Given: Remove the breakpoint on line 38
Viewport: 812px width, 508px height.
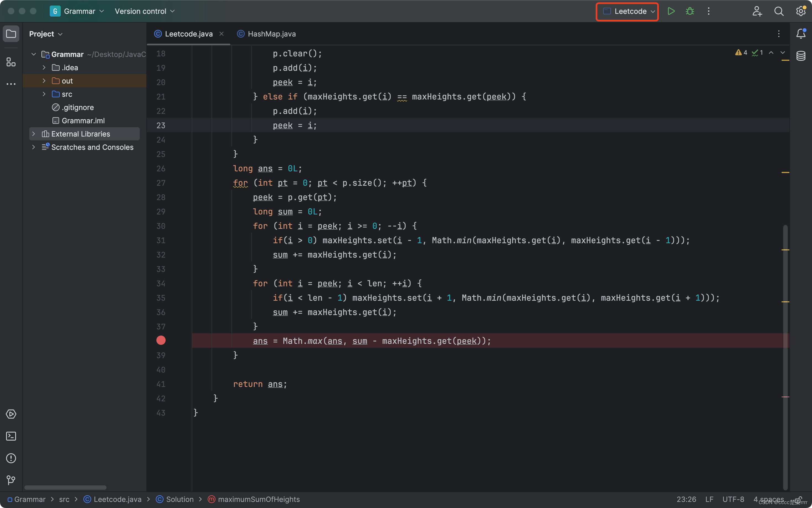Looking at the screenshot, I should (x=161, y=340).
